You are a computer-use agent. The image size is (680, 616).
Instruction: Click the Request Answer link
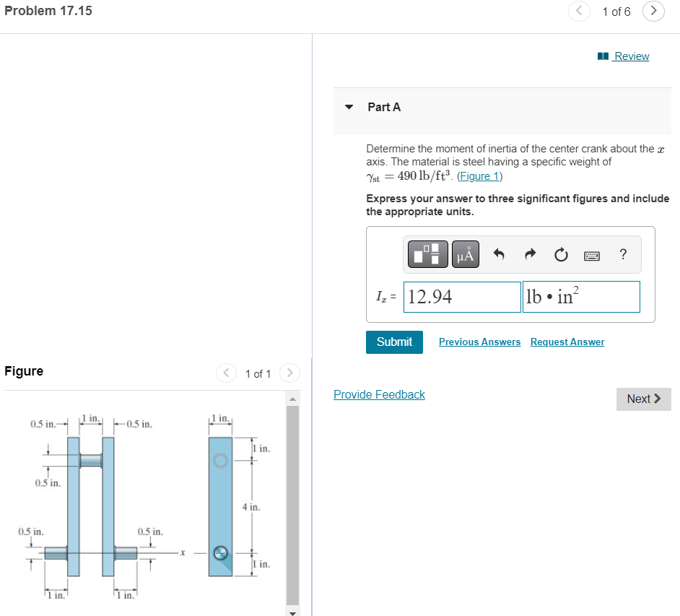click(567, 342)
